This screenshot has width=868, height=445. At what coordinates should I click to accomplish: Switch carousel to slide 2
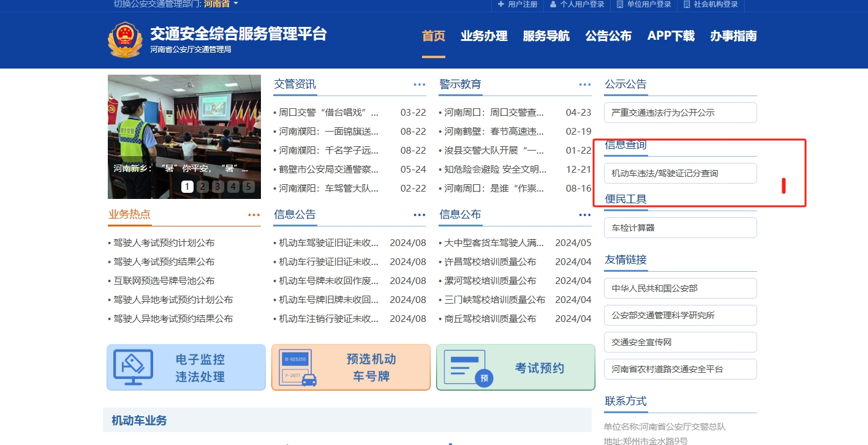pos(202,187)
